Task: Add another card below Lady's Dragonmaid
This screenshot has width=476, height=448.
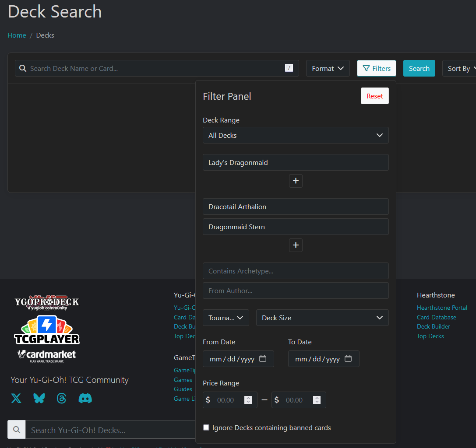Action: [296, 181]
